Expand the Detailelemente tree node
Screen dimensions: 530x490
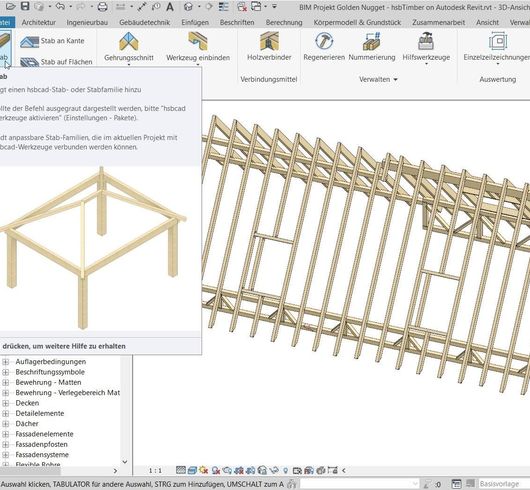5,414
